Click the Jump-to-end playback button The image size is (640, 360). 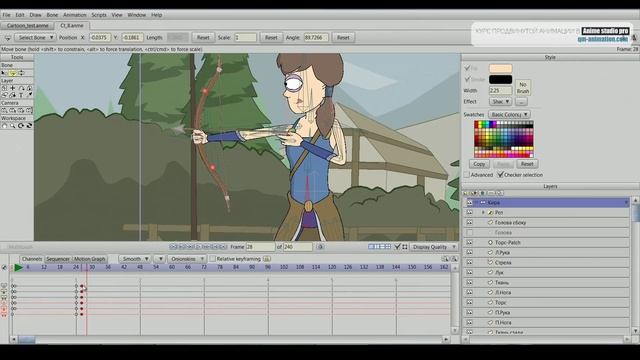pyautogui.click(x=224, y=247)
